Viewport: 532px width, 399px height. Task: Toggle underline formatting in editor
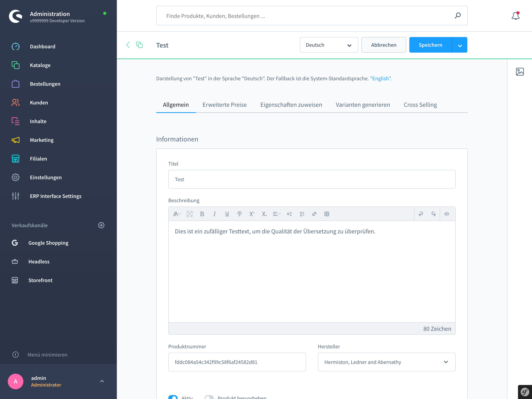tap(227, 214)
